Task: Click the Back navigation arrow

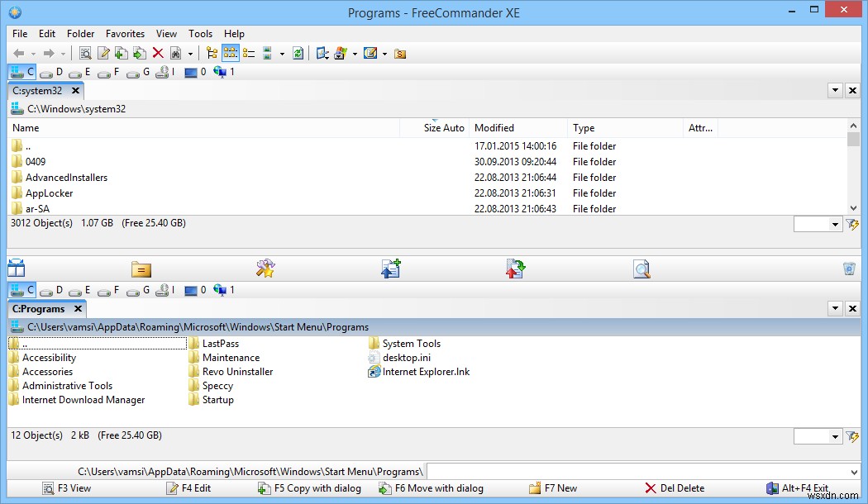Action: (20, 53)
